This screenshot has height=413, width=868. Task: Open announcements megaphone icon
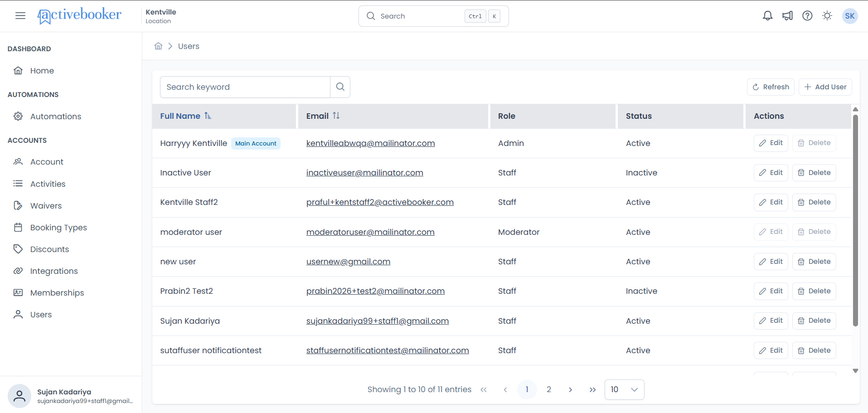click(787, 16)
